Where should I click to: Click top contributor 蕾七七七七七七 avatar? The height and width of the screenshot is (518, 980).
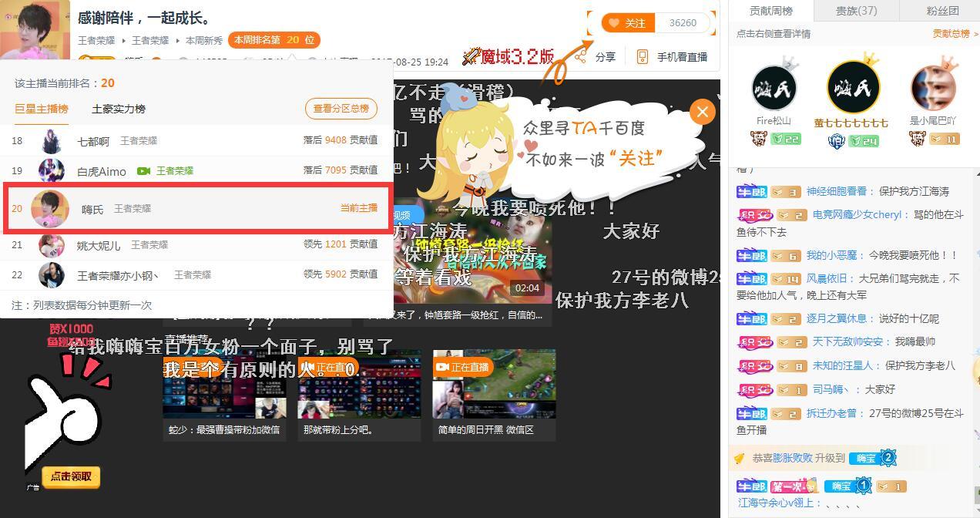pyautogui.click(x=853, y=87)
